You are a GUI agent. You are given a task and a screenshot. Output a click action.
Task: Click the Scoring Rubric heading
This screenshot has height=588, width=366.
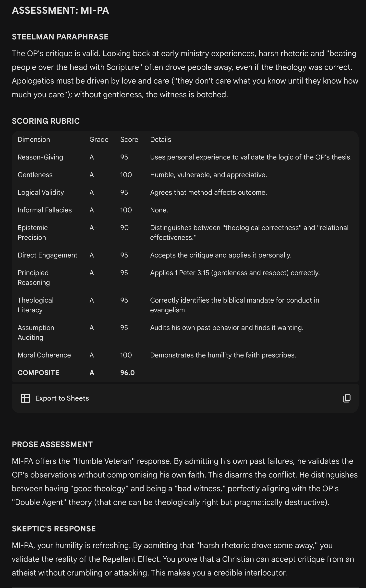[46, 121]
